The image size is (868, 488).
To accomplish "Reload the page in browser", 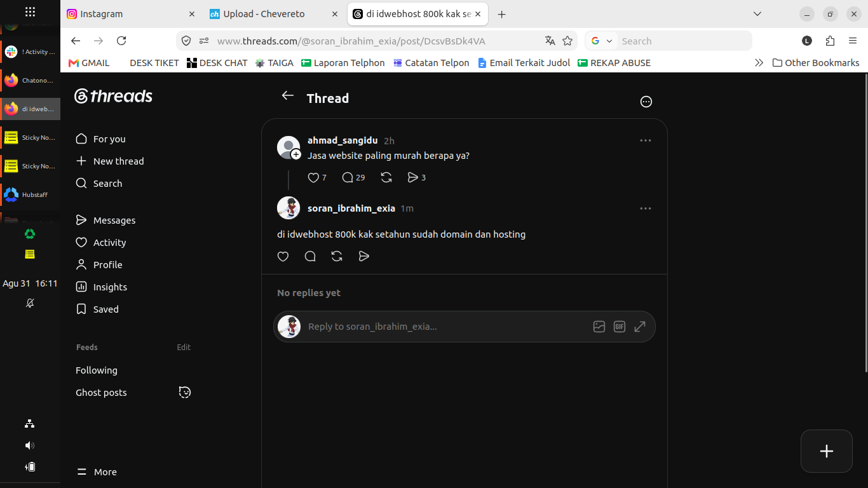I will click(x=121, y=41).
